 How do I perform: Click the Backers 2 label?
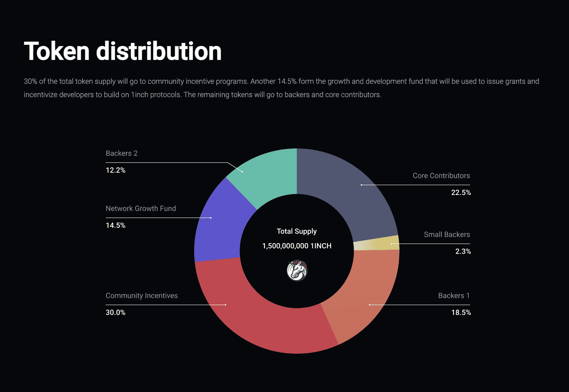point(122,153)
